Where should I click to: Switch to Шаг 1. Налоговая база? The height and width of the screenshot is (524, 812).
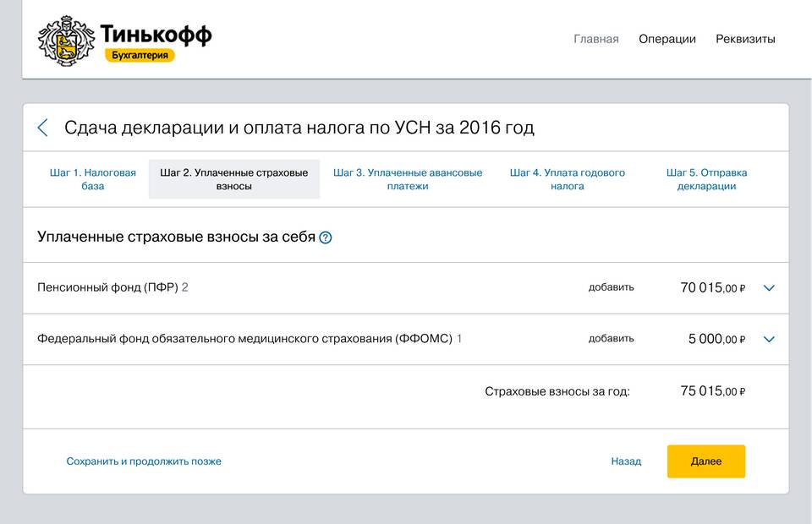tap(93, 179)
